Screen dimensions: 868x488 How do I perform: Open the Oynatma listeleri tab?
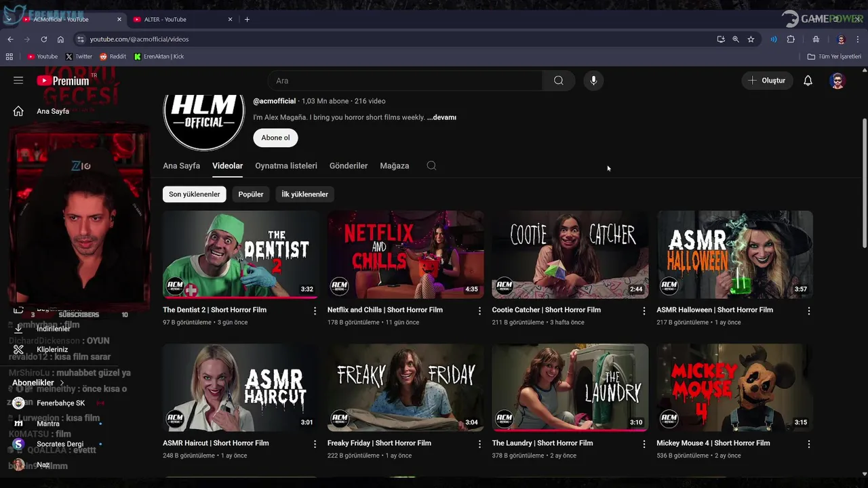pos(286,165)
